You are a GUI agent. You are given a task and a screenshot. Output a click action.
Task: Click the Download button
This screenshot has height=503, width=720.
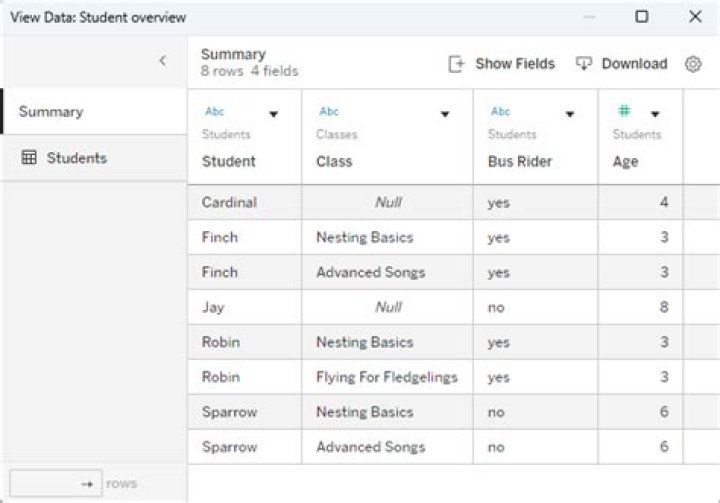[x=633, y=64]
